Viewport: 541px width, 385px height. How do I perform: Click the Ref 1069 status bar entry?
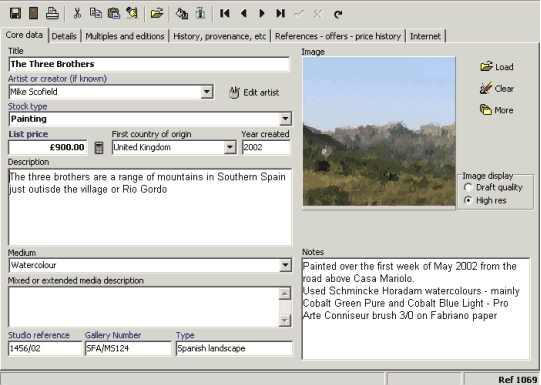pyautogui.click(x=518, y=379)
